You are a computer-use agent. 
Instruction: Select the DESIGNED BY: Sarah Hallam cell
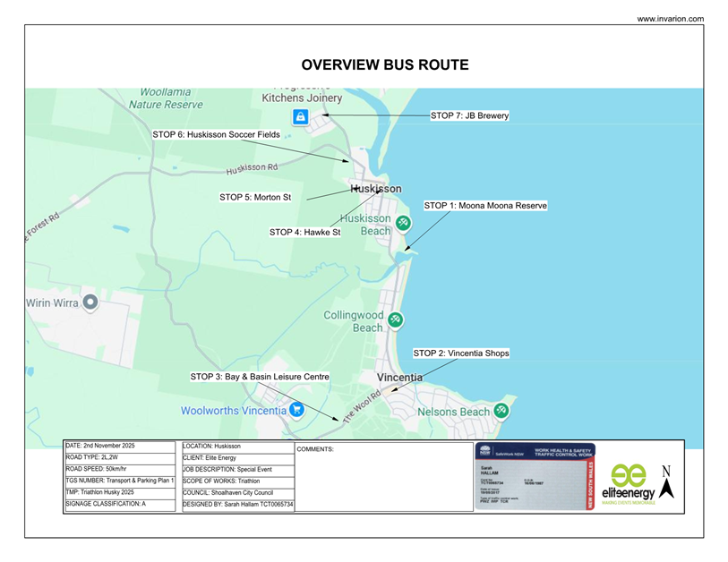point(236,506)
